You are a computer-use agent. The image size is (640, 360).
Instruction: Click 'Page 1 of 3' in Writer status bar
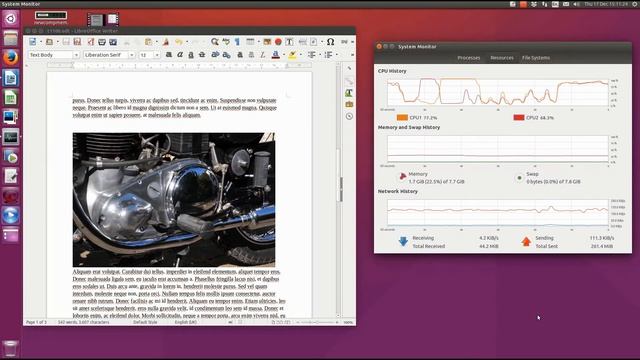[36, 322]
